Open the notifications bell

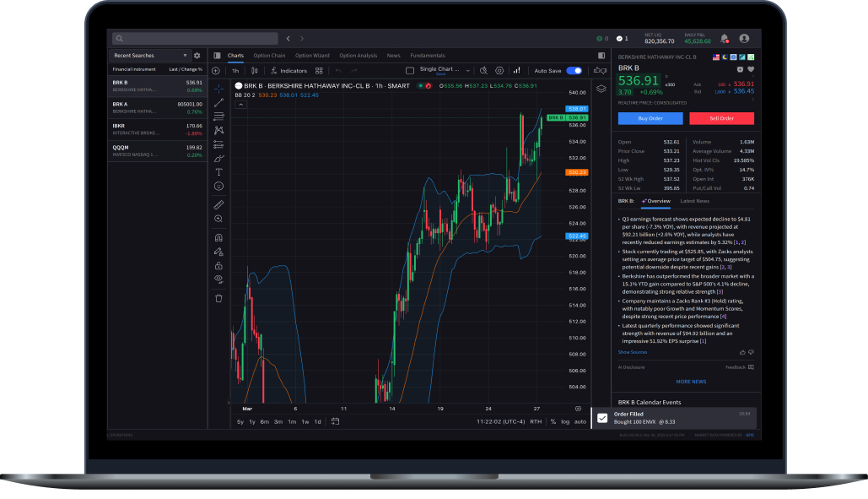tap(724, 38)
